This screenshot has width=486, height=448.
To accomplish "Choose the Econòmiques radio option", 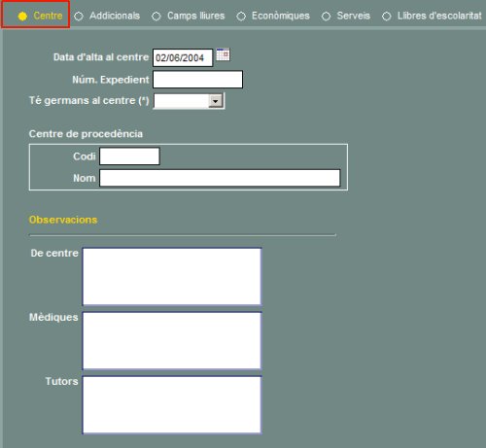I will 241,17.
